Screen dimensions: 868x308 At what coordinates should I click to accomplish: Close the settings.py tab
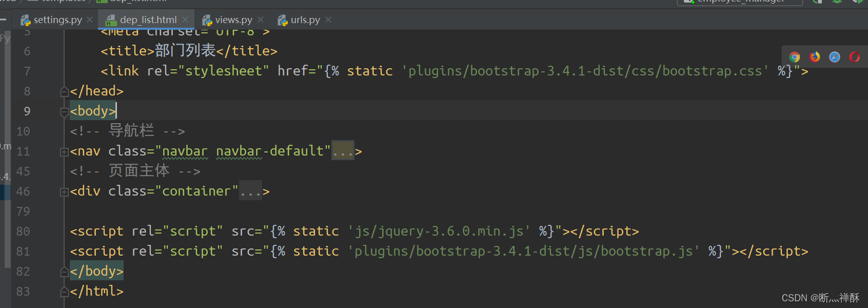[90, 20]
